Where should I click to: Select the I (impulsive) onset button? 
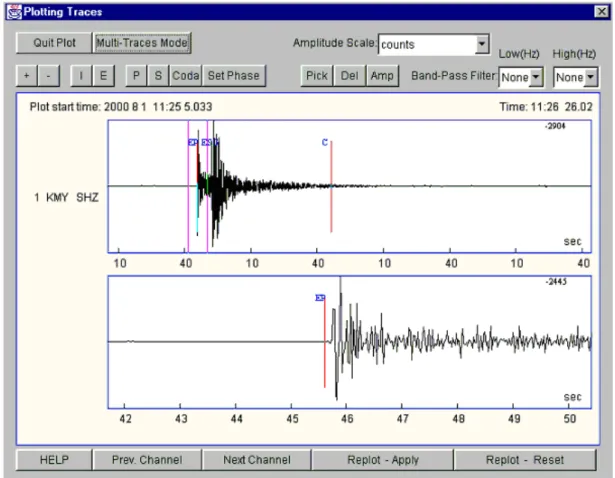click(x=81, y=76)
